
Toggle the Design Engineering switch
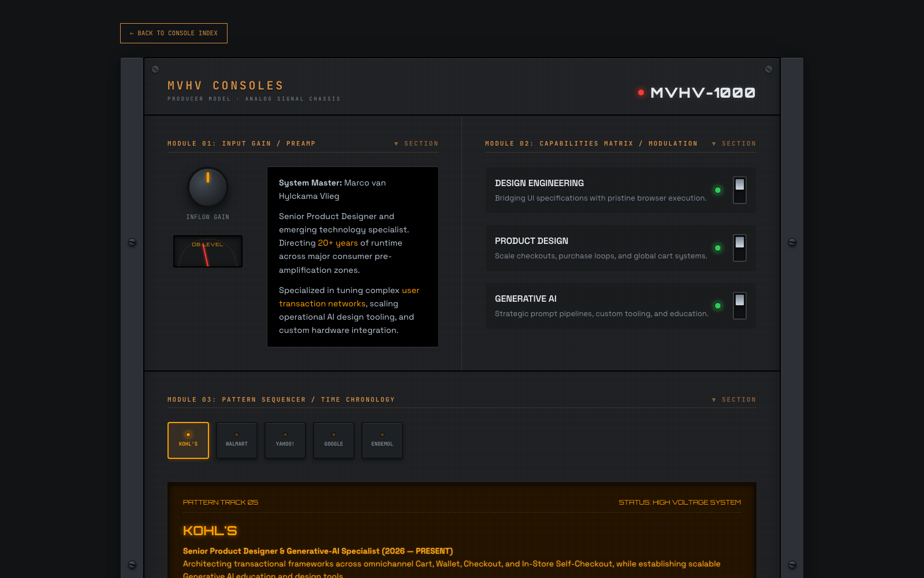740,190
